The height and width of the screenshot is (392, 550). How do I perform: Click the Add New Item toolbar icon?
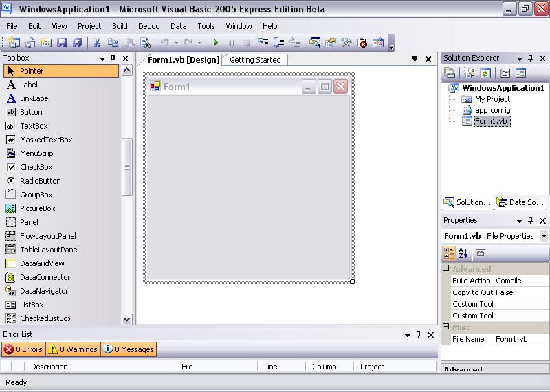[x=46, y=43]
